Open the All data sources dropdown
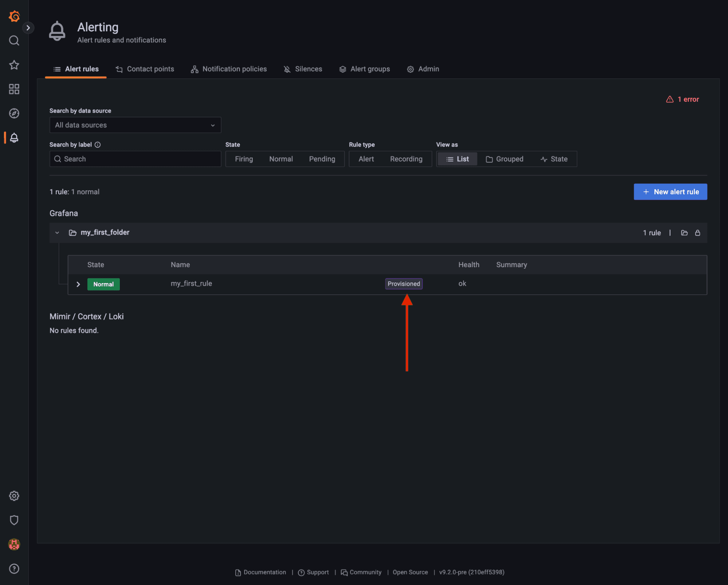The image size is (728, 585). (x=135, y=125)
